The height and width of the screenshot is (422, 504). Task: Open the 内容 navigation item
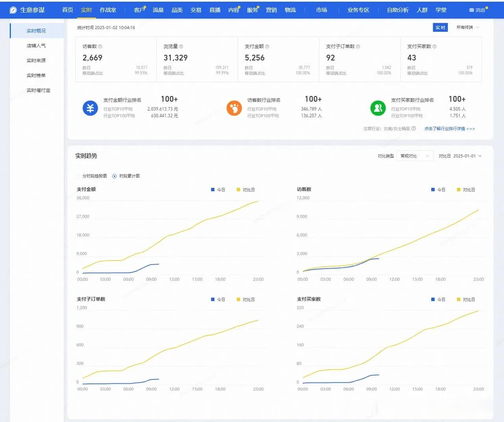pyautogui.click(x=234, y=10)
